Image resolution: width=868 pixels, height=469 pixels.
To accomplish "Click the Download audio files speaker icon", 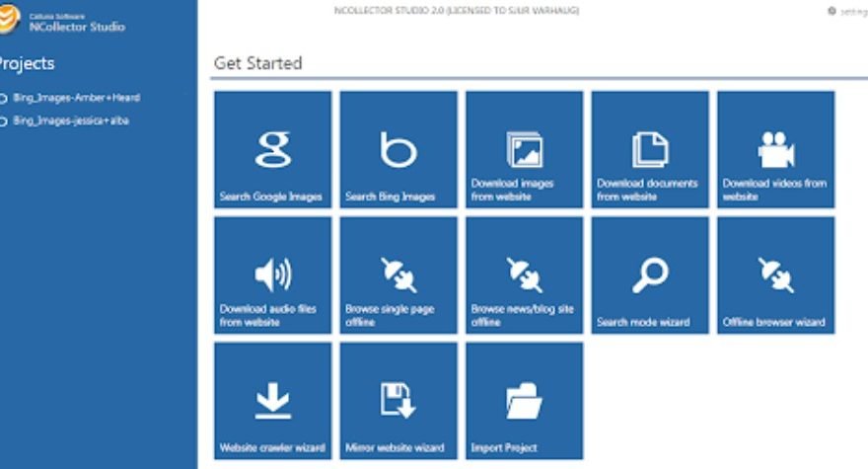I will (271, 272).
